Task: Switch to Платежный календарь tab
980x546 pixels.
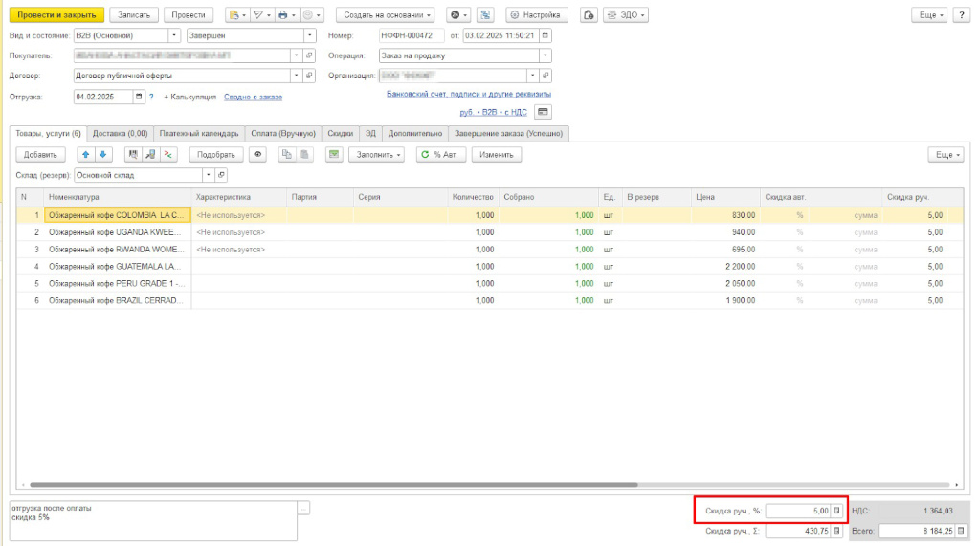Action: point(199,134)
